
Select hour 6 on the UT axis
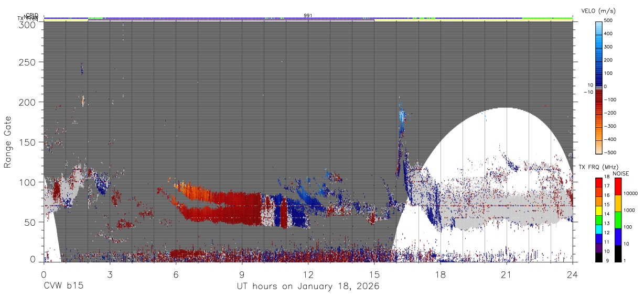point(176,274)
